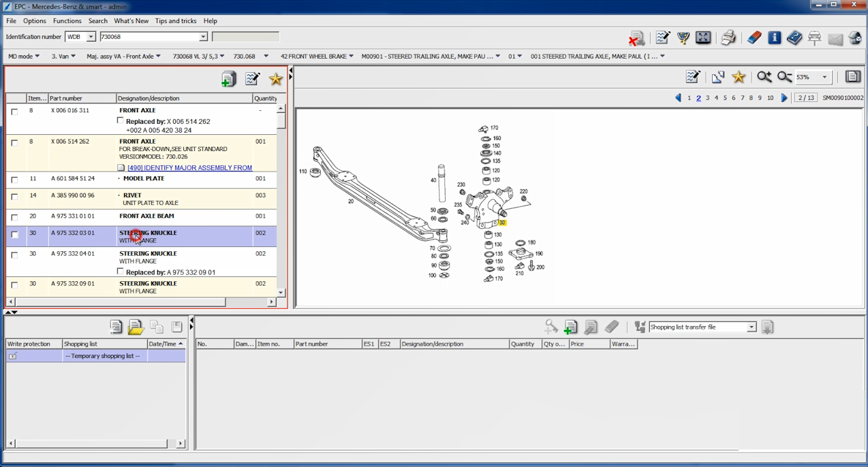The width and height of the screenshot is (868, 467).
Task: Open the WDB identification prefix dropdown
Action: click(91, 37)
